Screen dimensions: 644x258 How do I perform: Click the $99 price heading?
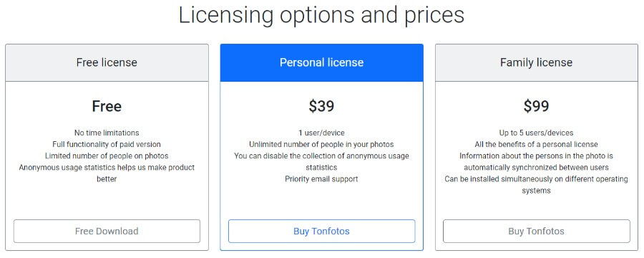coord(537,106)
